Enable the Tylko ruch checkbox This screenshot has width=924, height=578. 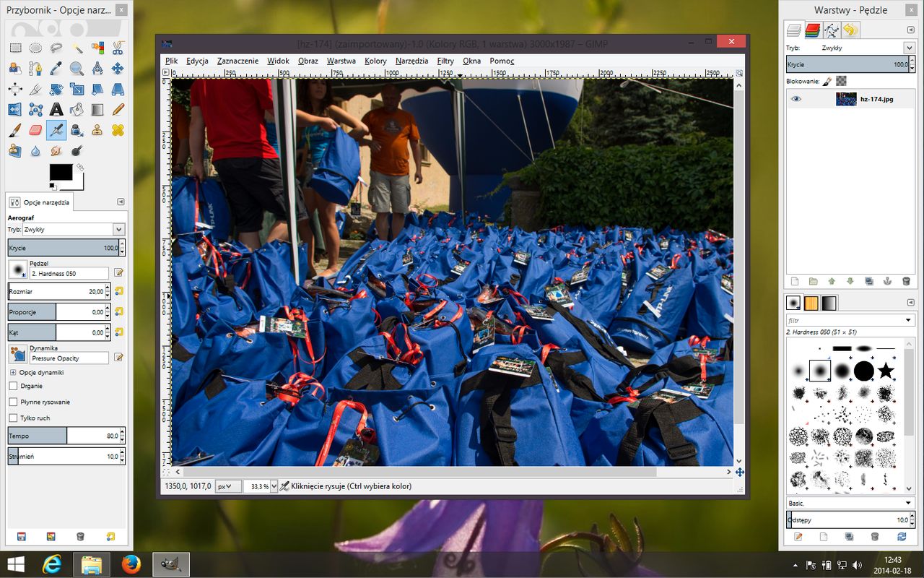[x=13, y=418]
